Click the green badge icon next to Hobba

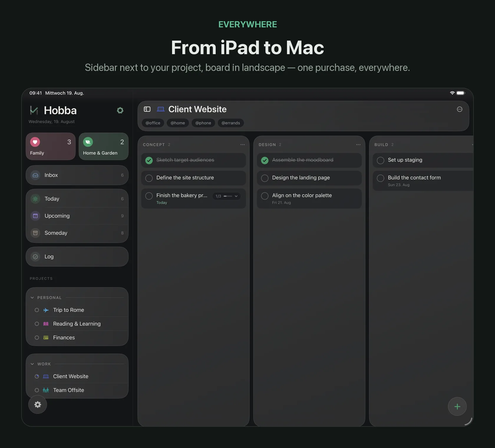pos(120,110)
